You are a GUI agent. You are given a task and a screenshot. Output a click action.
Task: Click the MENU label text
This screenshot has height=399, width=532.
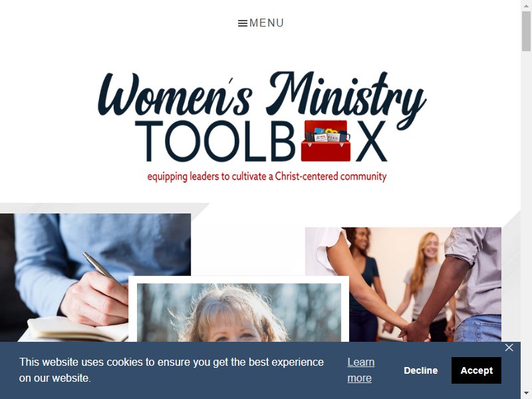267,23
